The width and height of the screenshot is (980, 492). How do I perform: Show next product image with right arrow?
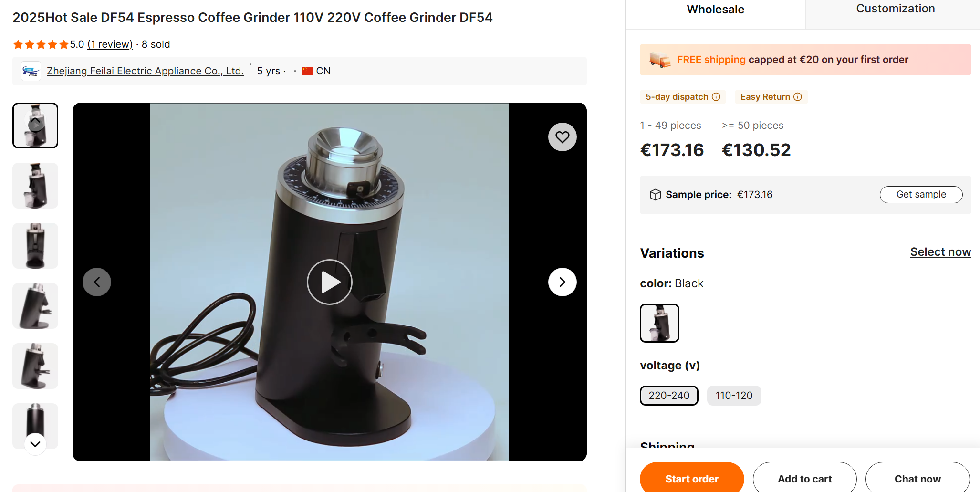tap(563, 282)
